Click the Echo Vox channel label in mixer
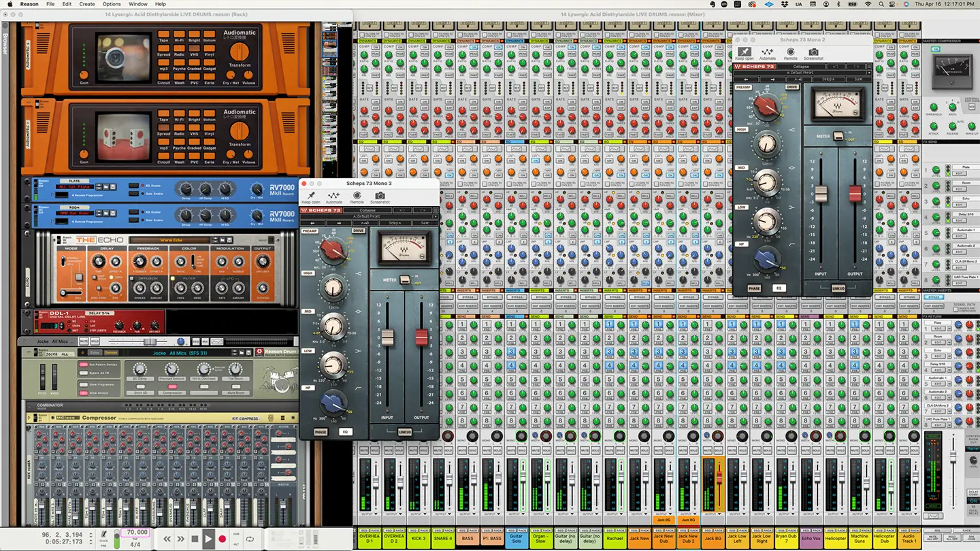Viewport: 980px width, 551px height. tap(811, 538)
